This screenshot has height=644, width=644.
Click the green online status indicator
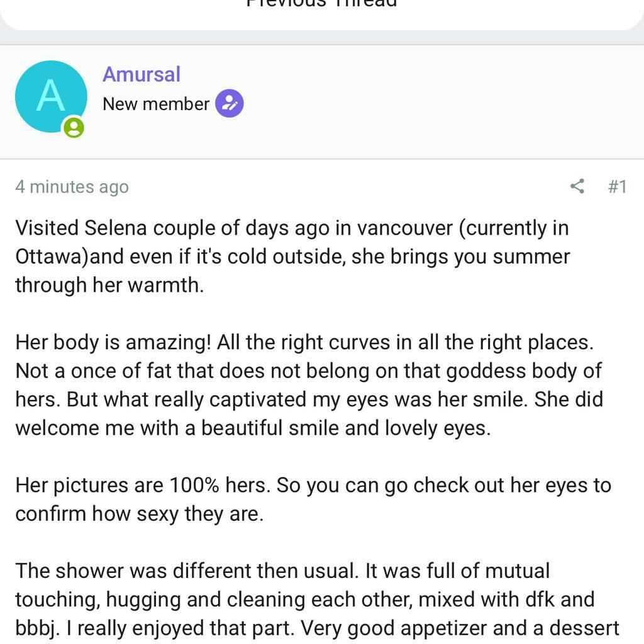click(74, 127)
